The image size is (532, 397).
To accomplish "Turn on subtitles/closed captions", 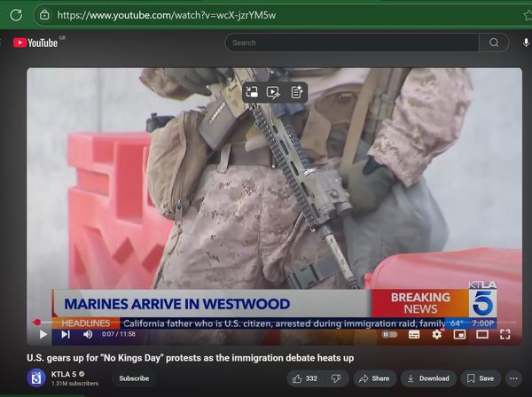I will pyautogui.click(x=414, y=335).
